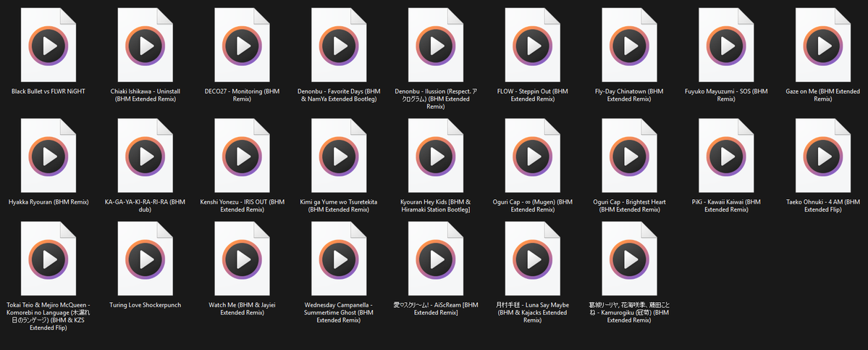Select the Chiaki Ishikawa - Uninstall file icon
The width and height of the screenshot is (868, 350).
[x=145, y=45]
